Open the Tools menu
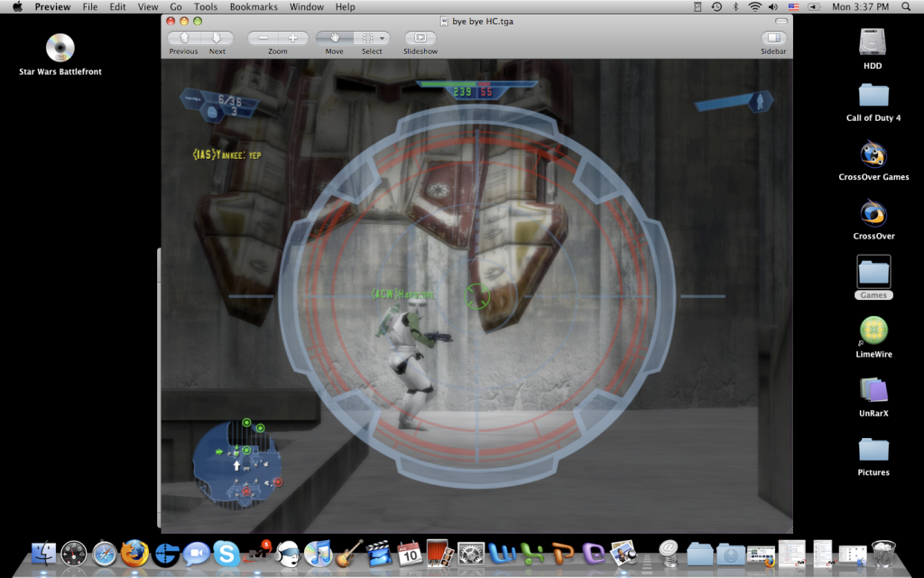The height and width of the screenshot is (578, 924). 206,7
